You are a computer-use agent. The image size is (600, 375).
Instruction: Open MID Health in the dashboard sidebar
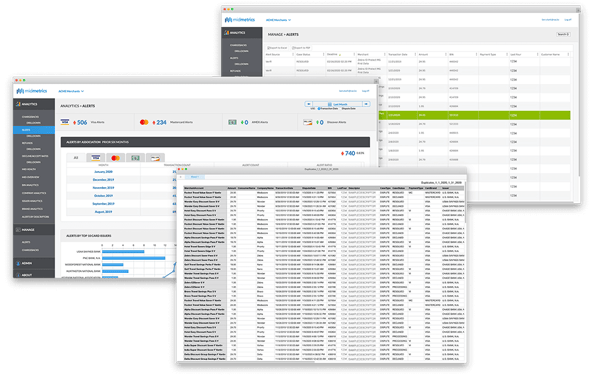[29, 169]
